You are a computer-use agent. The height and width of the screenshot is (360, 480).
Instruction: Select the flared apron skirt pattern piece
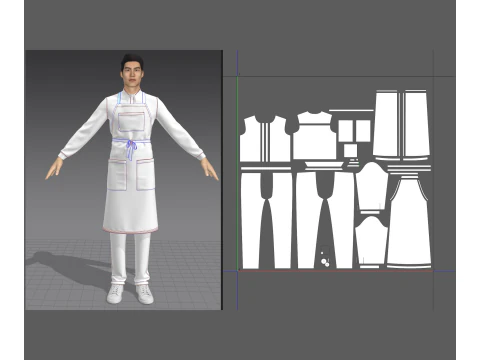(x=409, y=221)
